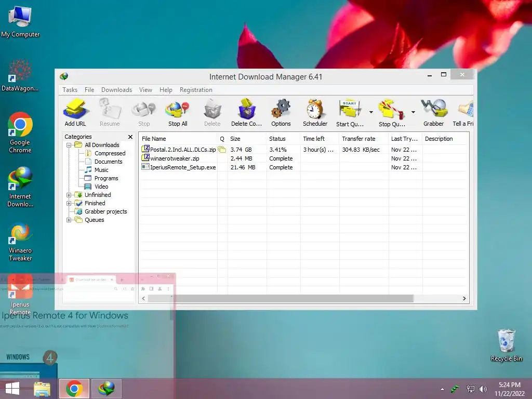The image size is (532, 399).
Task: Open My Computer desktop icon
Action: 20,21
